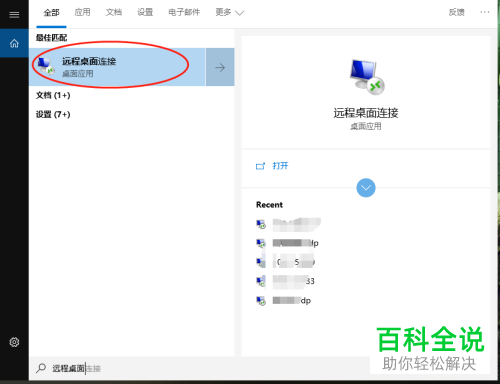Expand the 设置 (7+) results group

click(53, 114)
